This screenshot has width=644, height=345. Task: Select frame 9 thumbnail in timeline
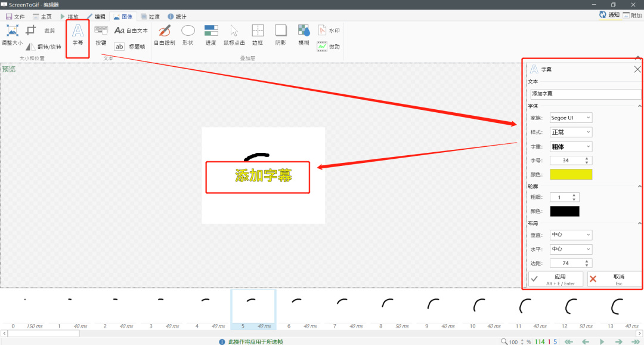tap(436, 309)
